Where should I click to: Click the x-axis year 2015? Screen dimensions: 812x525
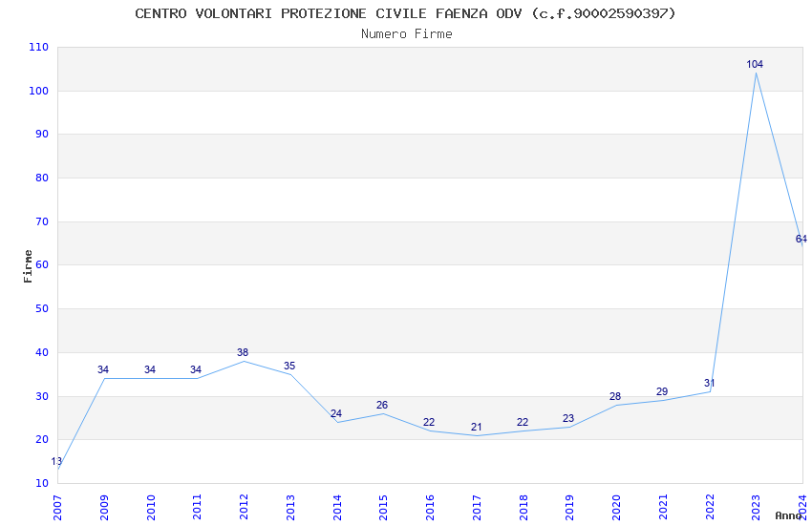tap(383, 508)
